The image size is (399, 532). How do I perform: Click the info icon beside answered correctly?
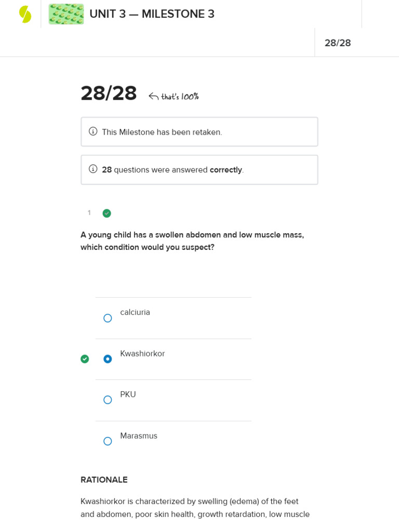point(93,169)
